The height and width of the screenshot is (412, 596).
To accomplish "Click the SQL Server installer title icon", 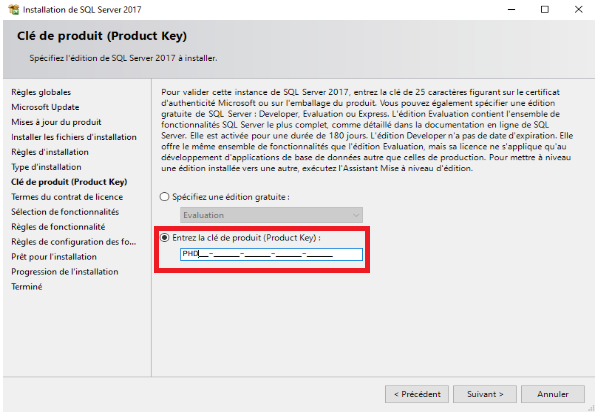I will point(14,10).
